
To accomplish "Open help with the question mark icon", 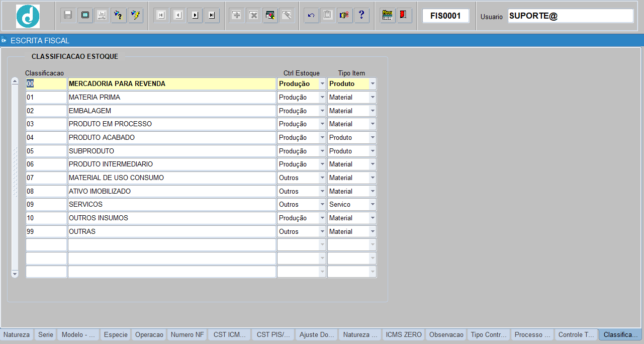I will (361, 15).
